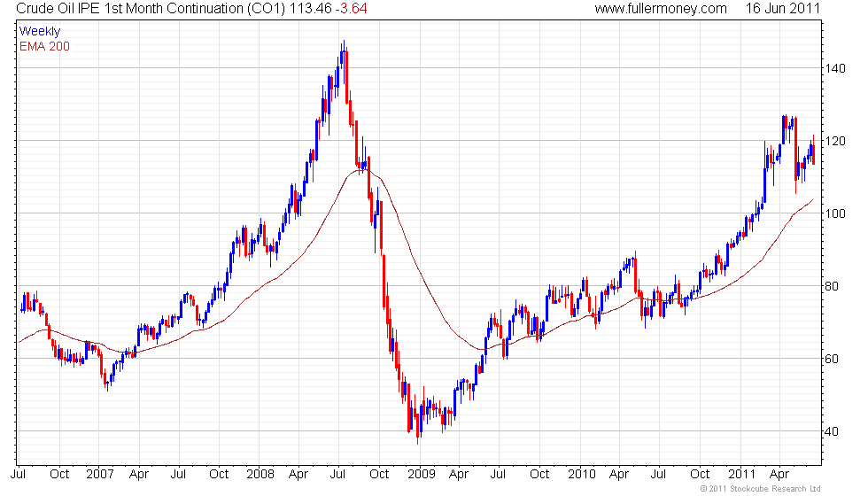The width and height of the screenshot is (868, 496).
Task: Click the Oct label just before 2007
Action: pyautogui.click(x=59, y=474)
